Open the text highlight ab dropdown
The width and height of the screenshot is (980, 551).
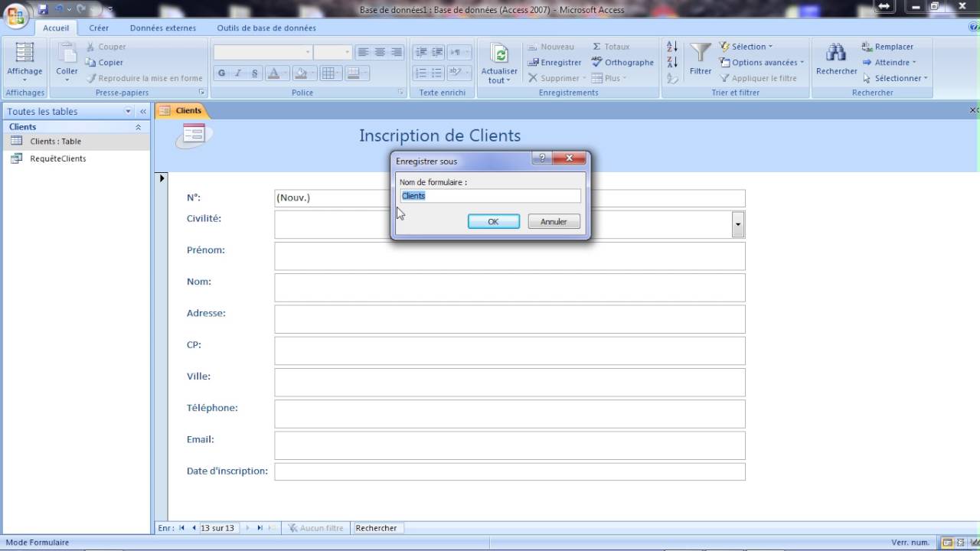pos(459,73)
